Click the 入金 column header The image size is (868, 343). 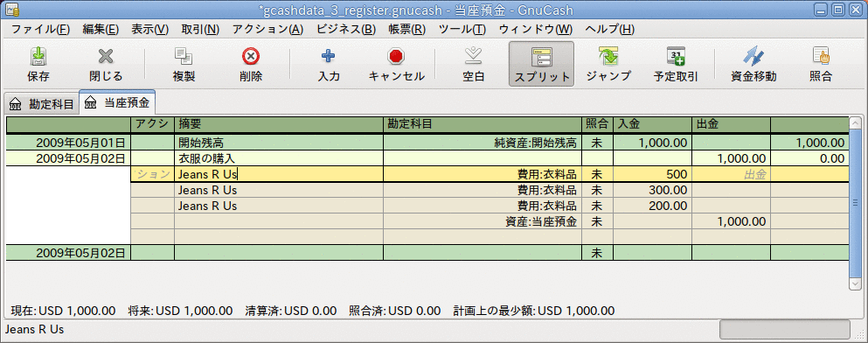point(653,124)
